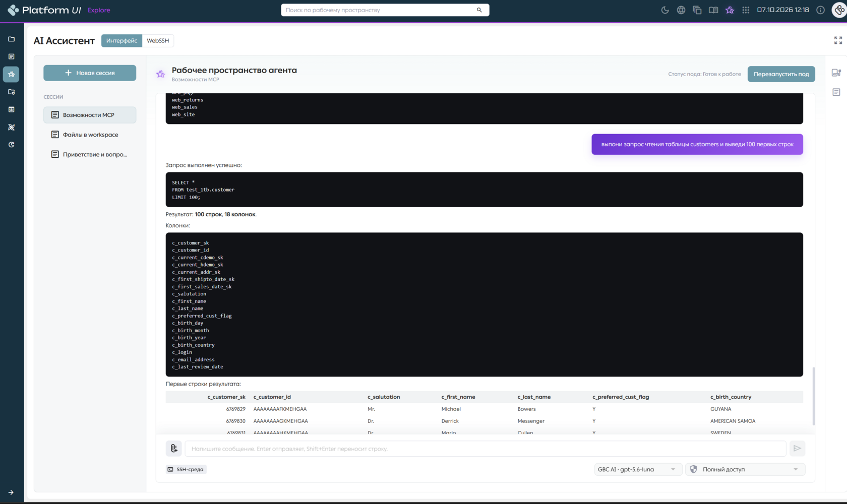
Task: Click the send message arrow button
Action: (797, 448)
